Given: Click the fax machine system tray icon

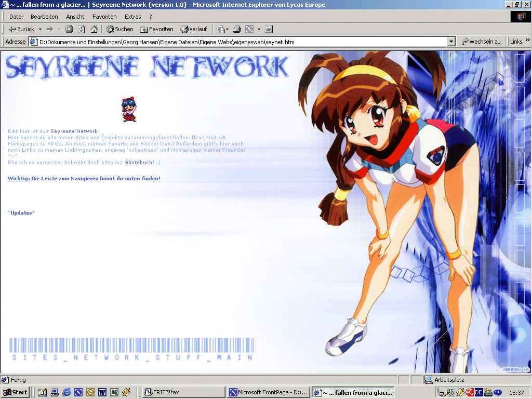Looking at the screenshot, I should [488, 393].
